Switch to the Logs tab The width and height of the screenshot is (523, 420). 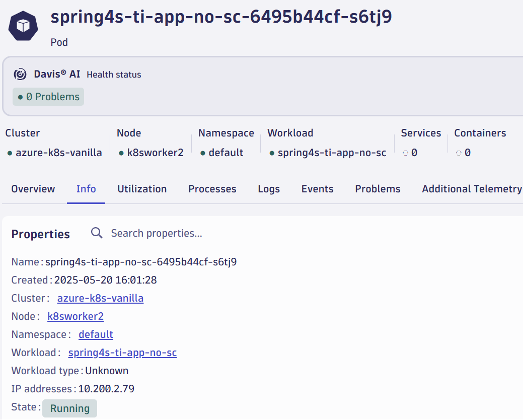coord(268,189)
